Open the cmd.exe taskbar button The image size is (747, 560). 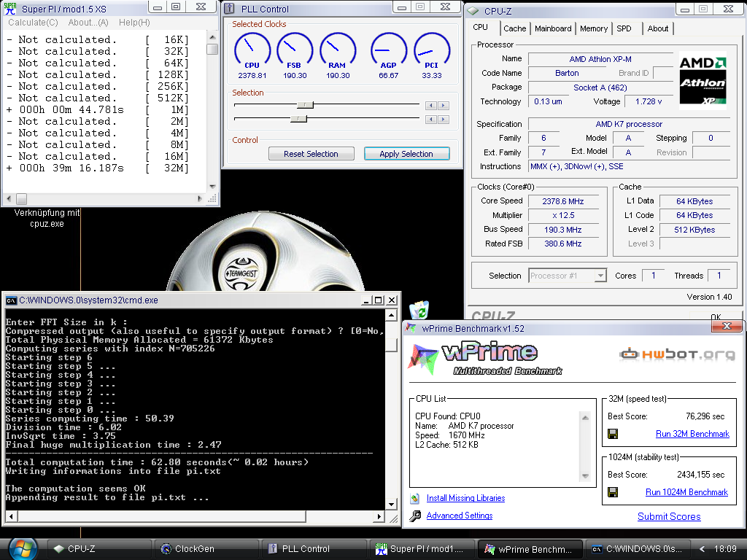(x=637, y=549)
